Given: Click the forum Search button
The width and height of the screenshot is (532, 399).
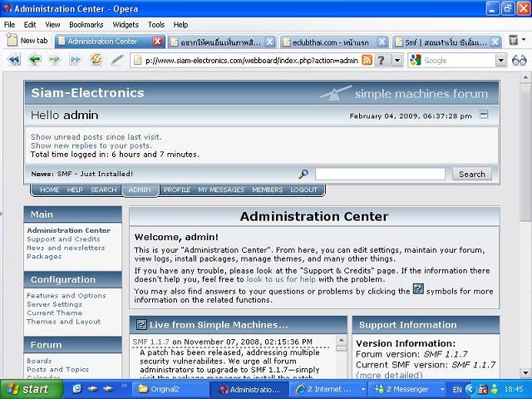Looking at the screenshot, I should (x=471, y=174).
